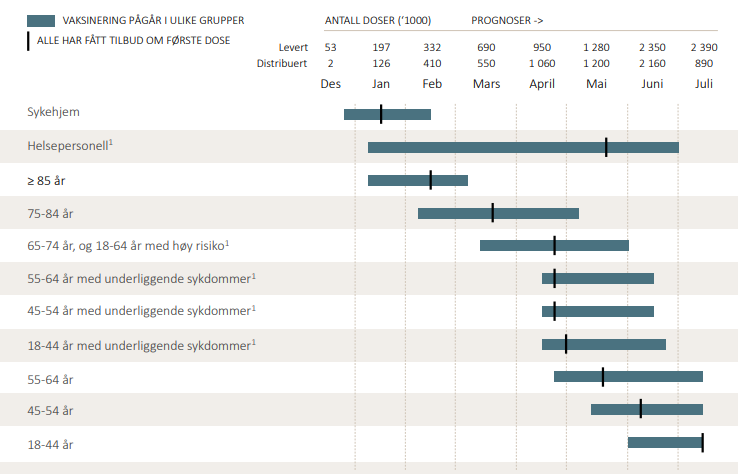Viewport: 738px width, 474px height.
Task: Click the 75-84 år first-dose marker
Action: click(492, 213)
